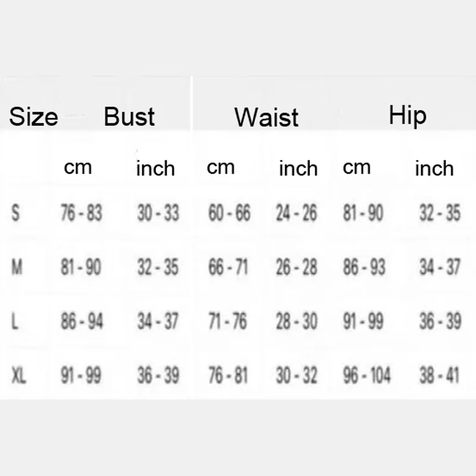Click size M waist value 26 - 28 inch
Screen dimensions: 476x476
pos(296,267)
